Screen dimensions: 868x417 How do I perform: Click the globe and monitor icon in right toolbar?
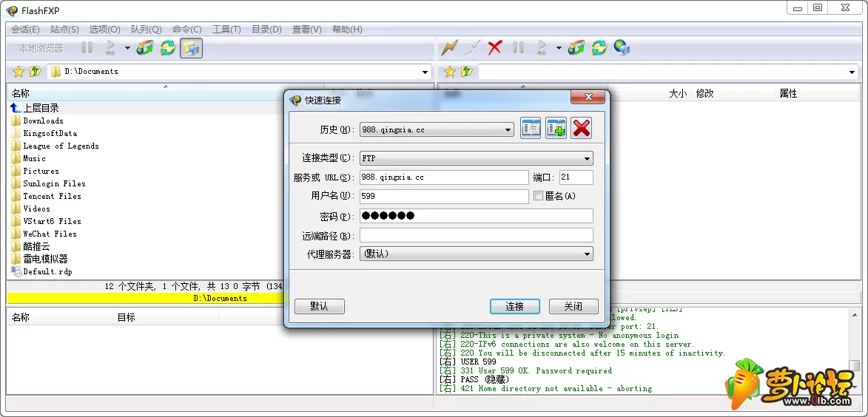pyautogui.click(x=622, y=48)
